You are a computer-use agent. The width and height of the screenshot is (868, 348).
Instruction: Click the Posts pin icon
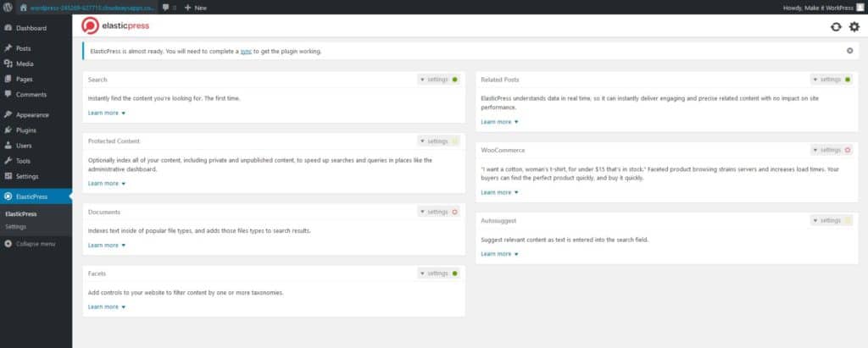pyautogui.click(x=8, y=49)
